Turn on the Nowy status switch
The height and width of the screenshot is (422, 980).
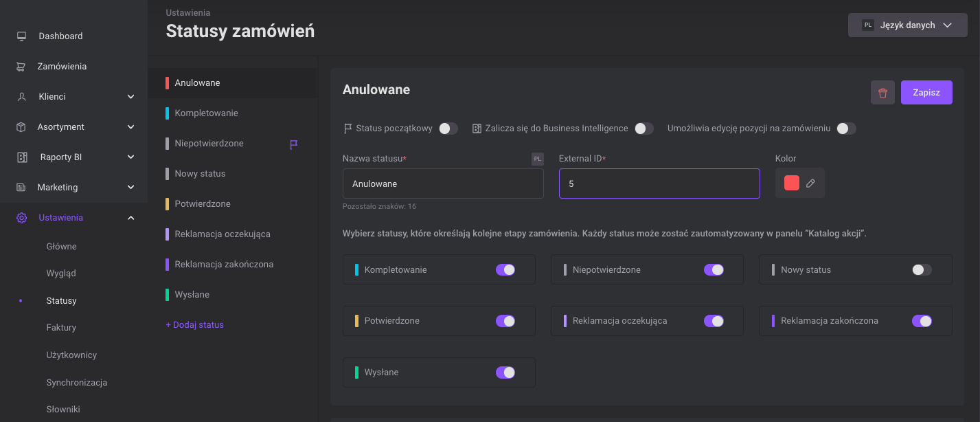click(922, 270)
